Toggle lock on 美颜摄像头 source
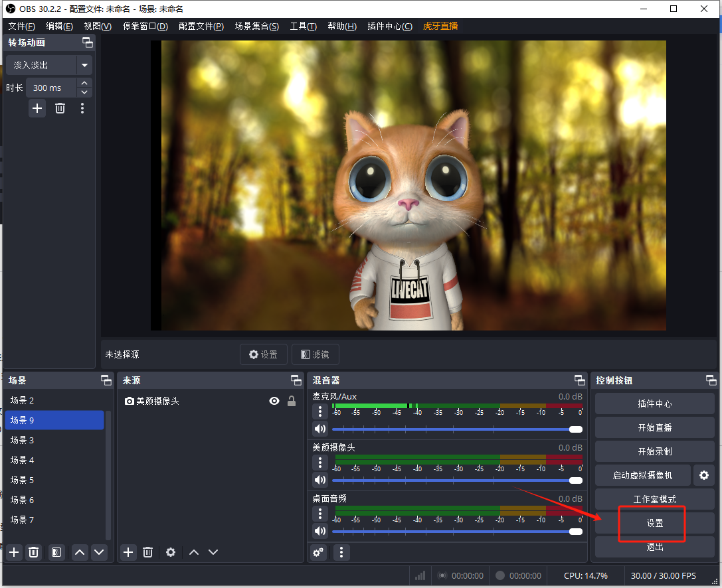This screenshot has width=722, height=588. pyautogui.click(x=292, y=402)
